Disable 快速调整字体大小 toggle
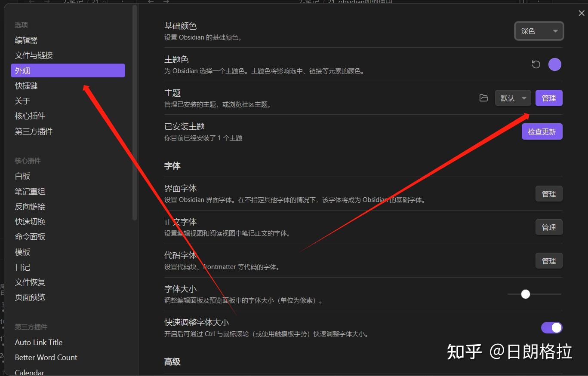This screenshot has width=588, height=376. (552, 327)
